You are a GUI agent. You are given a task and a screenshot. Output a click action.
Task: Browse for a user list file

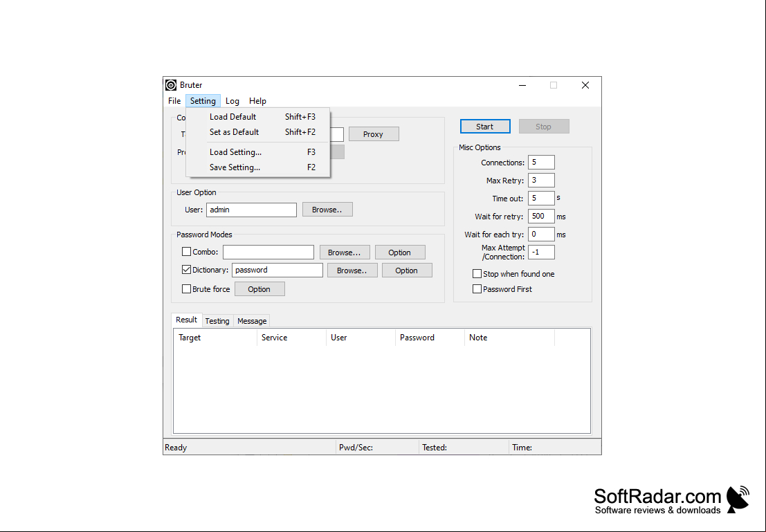point(327,210)
